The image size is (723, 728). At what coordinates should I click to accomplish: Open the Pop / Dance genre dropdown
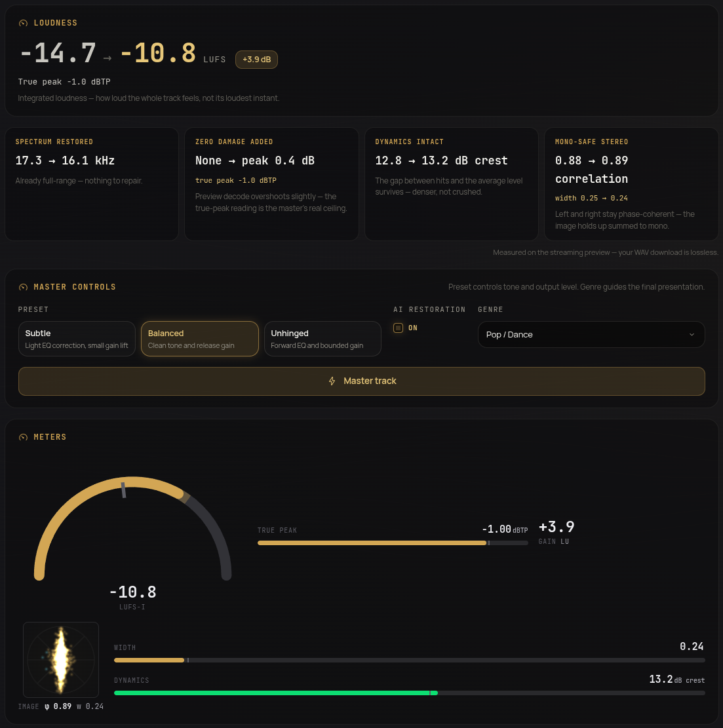pos(591,334)
